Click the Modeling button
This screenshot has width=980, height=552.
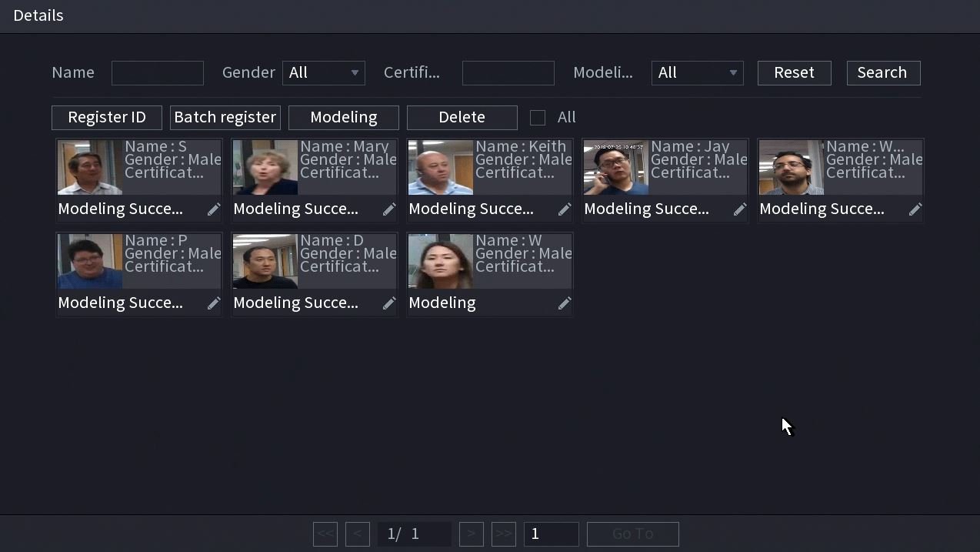point(344,118)
